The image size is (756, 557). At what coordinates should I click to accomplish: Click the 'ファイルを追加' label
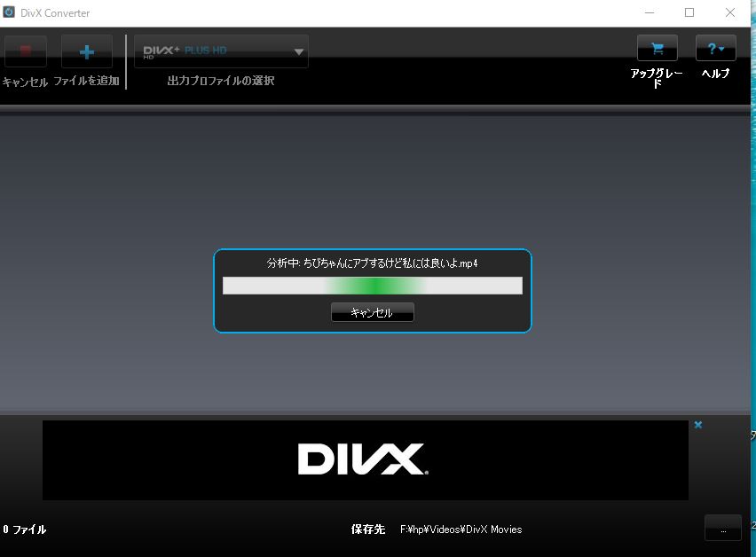click(x=86, y=81)
